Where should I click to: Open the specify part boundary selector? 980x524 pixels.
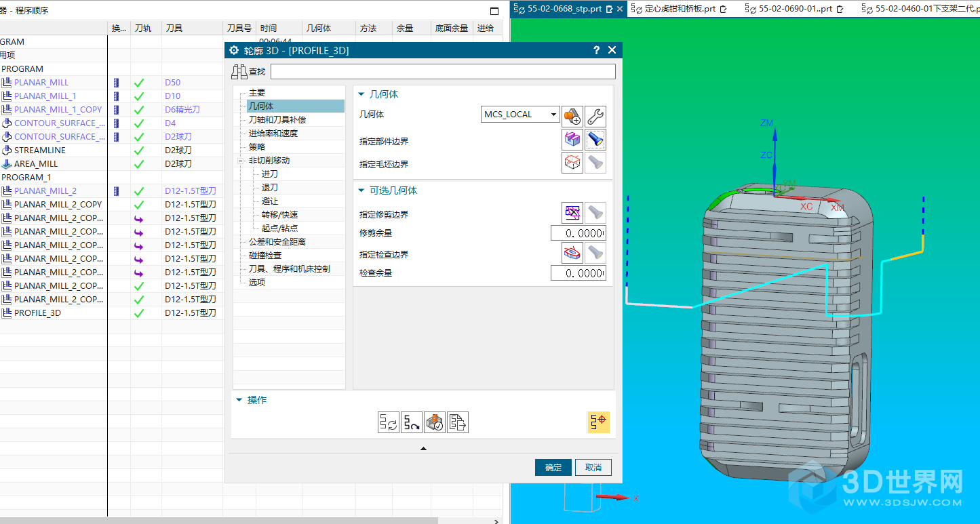tap(573, 140)
